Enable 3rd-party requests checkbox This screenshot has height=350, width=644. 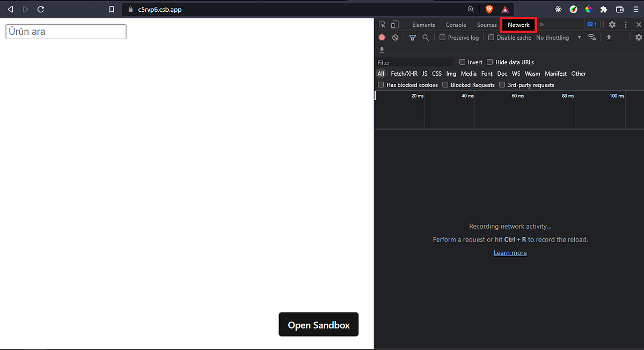502,85
